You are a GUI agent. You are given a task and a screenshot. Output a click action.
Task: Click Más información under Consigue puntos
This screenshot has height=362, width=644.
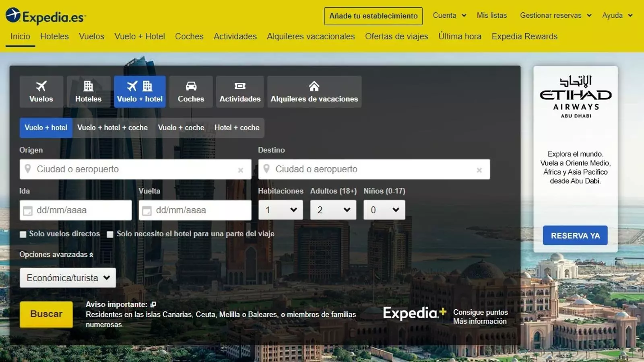click(x=480, y=321)
